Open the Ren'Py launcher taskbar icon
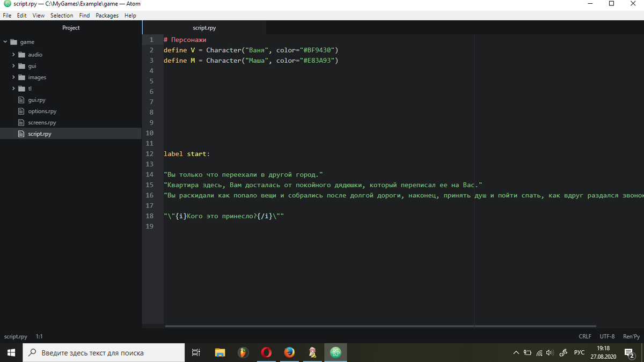The image size is (644, 362). [x=313, y=352]
